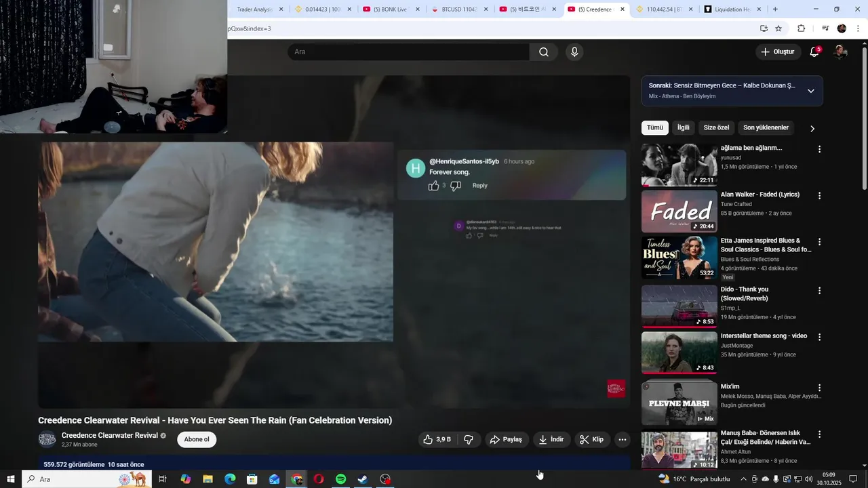This screenshot has height=488, width=868.
Task: Switch to BTCUSD 11042 browser tab
Action: point(460,9)
